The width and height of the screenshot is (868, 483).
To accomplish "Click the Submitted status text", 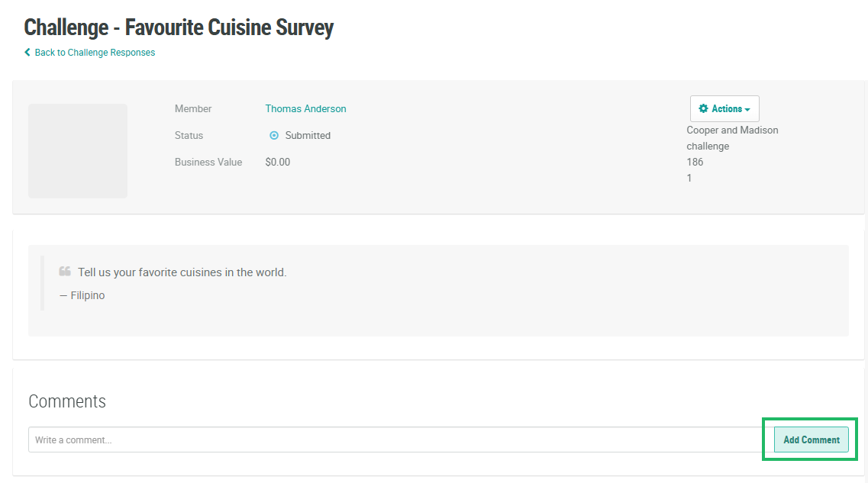I will click(308, 136).
